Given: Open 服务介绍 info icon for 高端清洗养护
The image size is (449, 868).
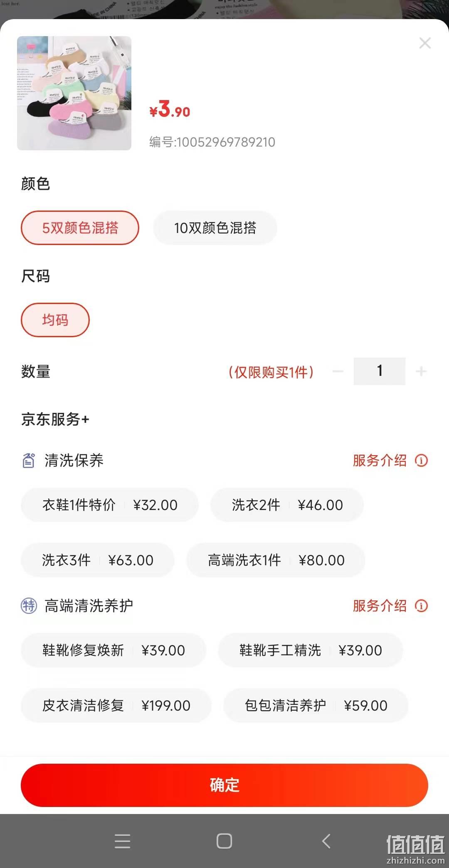Looking at the screenshot, I should [x=421, y=606].
